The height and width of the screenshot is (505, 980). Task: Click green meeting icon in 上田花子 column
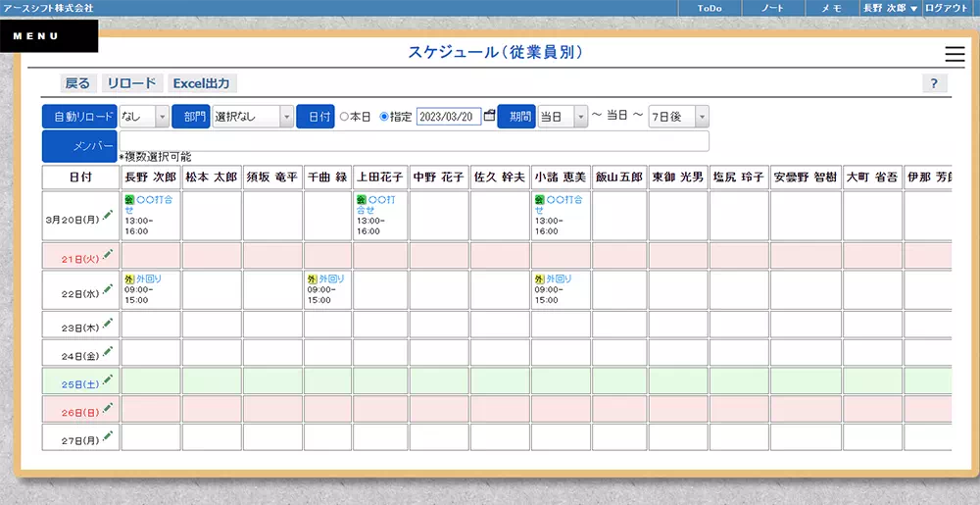click(362, 200)
